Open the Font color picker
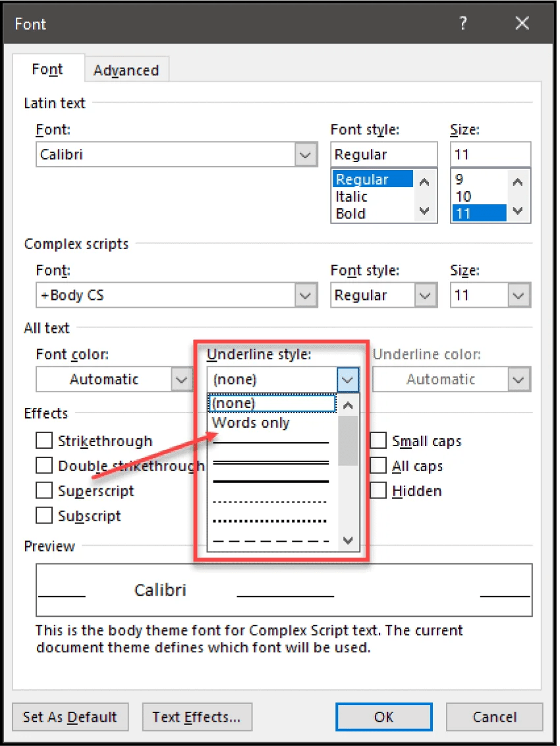This screenshot has height=746, width=560. coord(182,379)
